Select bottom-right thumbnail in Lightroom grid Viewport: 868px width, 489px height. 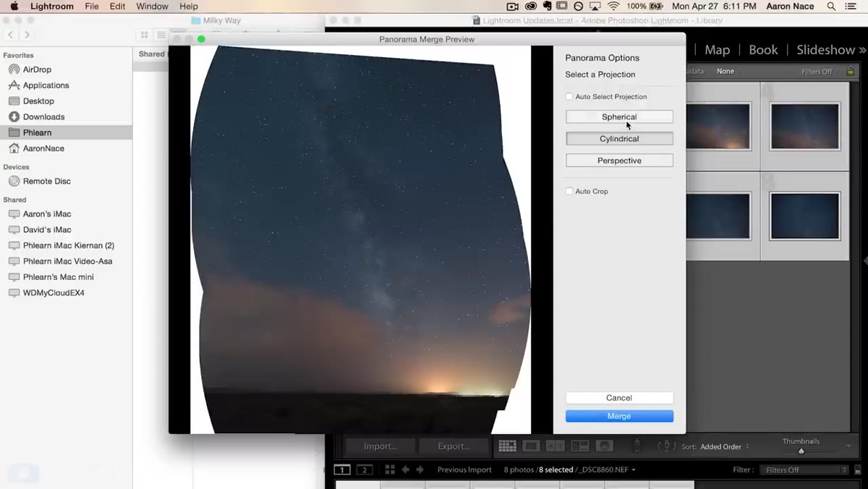[x=804, y=216]
